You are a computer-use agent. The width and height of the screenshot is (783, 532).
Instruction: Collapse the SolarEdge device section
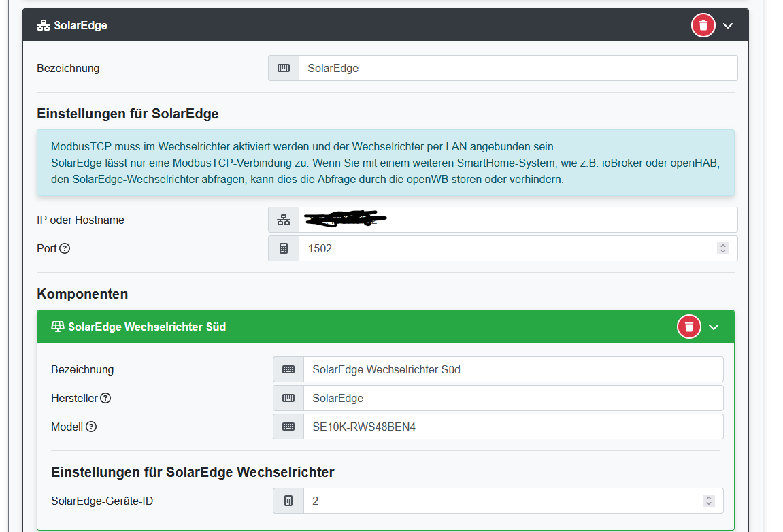pyautogui.click(x=728, y=25)
